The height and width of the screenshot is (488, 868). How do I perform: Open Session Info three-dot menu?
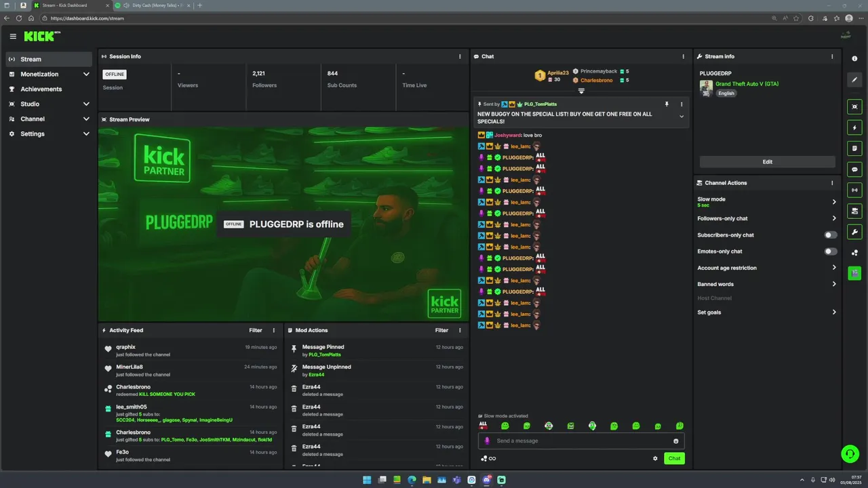click(460, 56)
